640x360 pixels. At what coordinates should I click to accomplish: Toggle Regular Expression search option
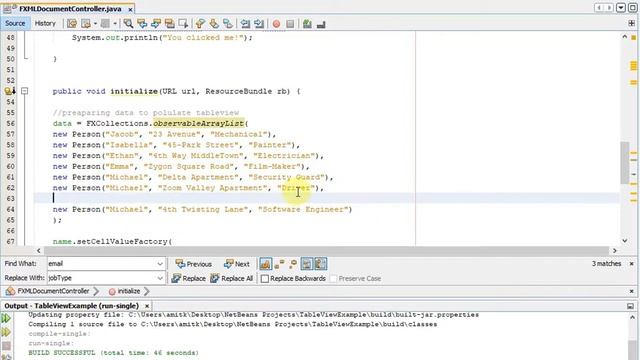(293, 264)
